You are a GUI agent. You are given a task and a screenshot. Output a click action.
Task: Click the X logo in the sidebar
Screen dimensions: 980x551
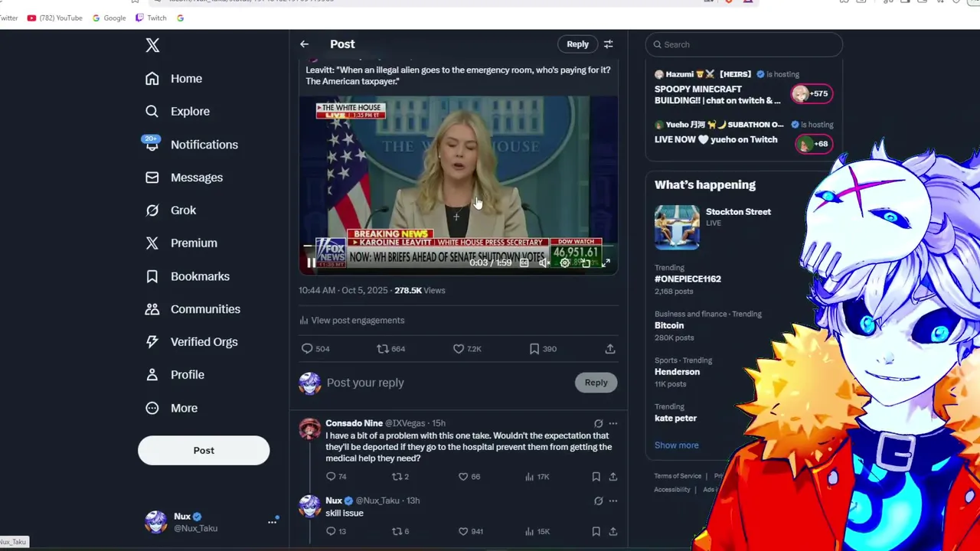click(x=152, y=45)
